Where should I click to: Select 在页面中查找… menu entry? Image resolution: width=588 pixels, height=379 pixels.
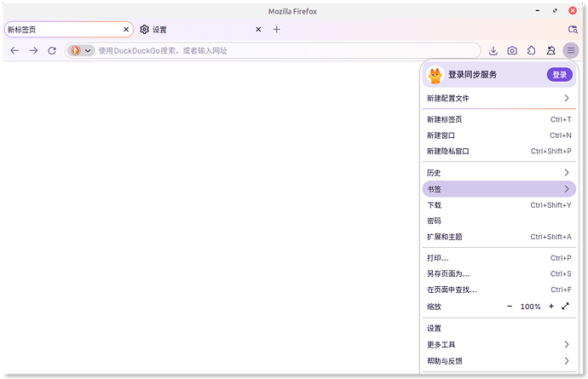499,290
